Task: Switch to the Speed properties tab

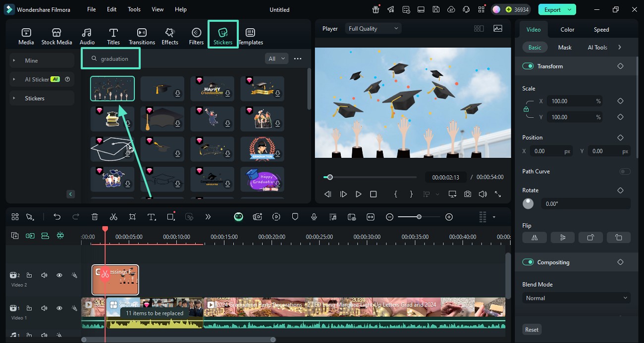Action: (601, 30)
